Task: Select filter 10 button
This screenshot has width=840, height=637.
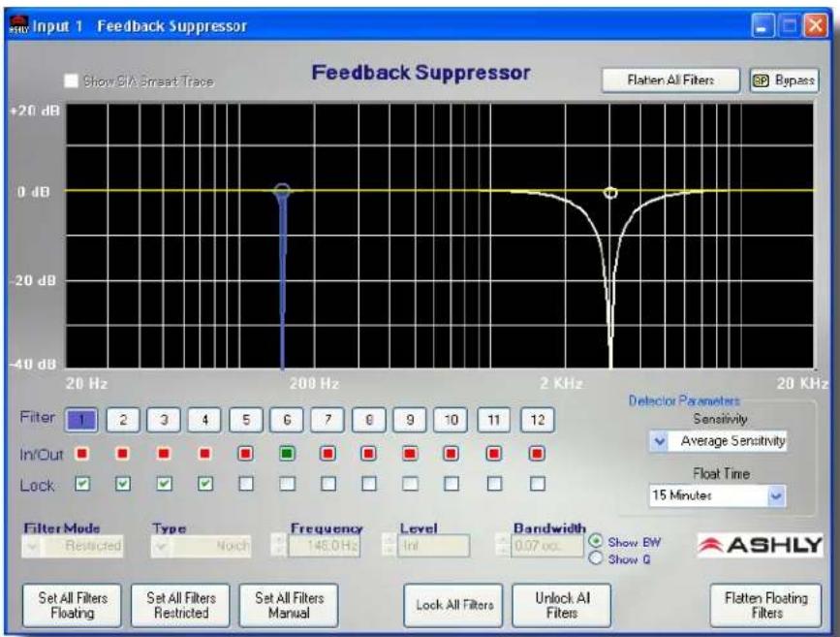Action: tap(451, 419)
